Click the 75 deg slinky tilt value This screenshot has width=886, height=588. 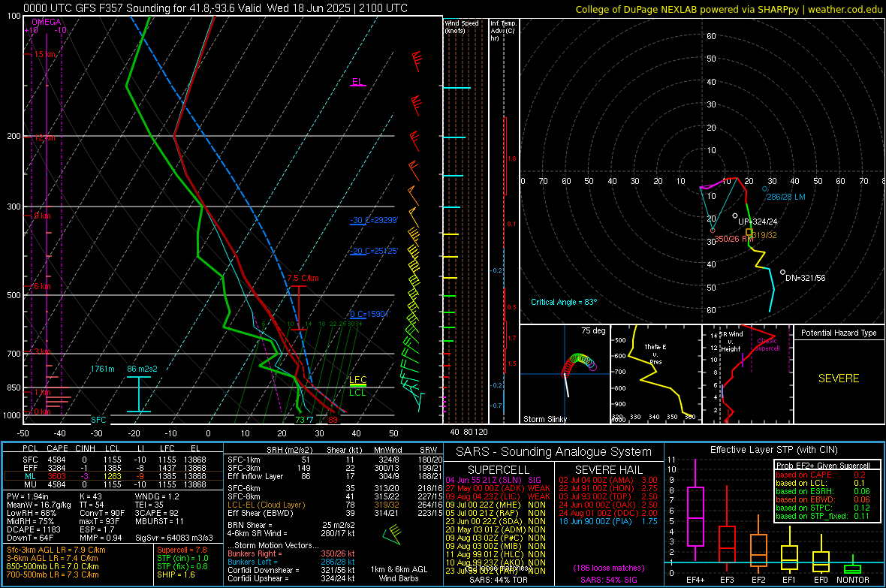593,330
